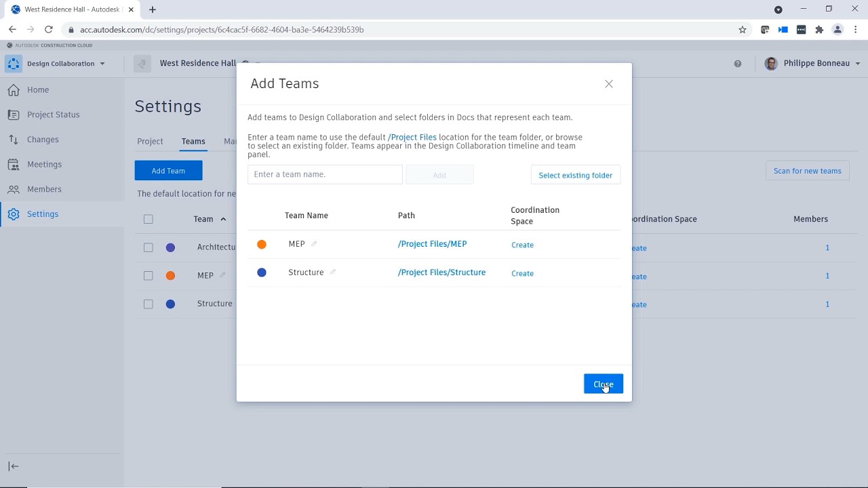Open /Project Files/MEP path link
This screenshot has width=868, height=488.
(432, 244)
